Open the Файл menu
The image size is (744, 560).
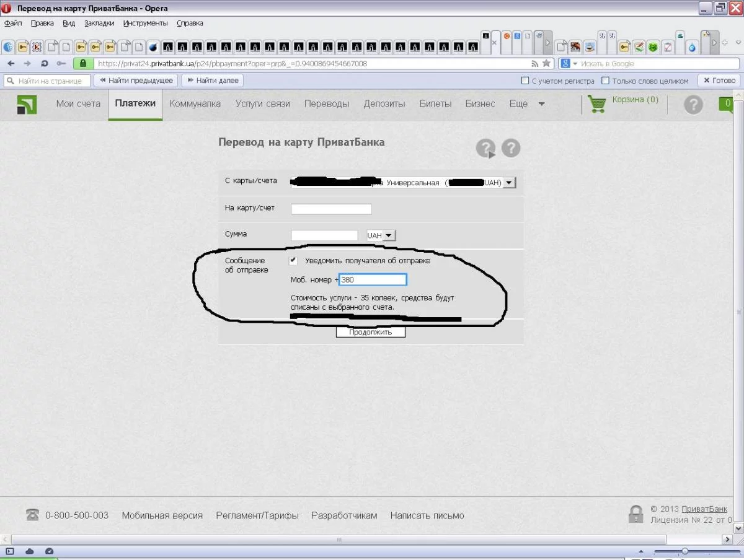click(13, 24)
